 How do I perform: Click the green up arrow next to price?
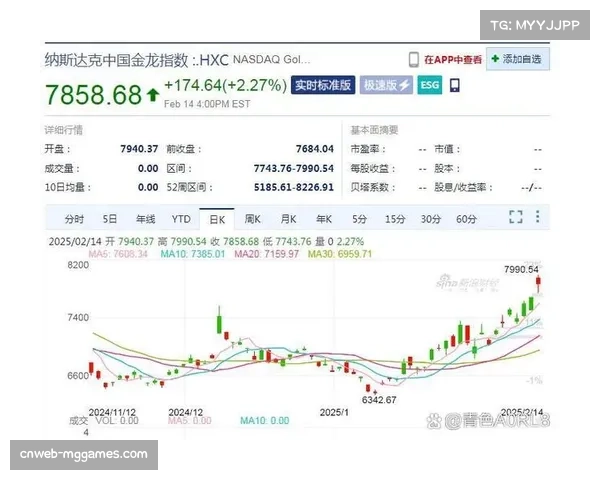tap(153, 95)
